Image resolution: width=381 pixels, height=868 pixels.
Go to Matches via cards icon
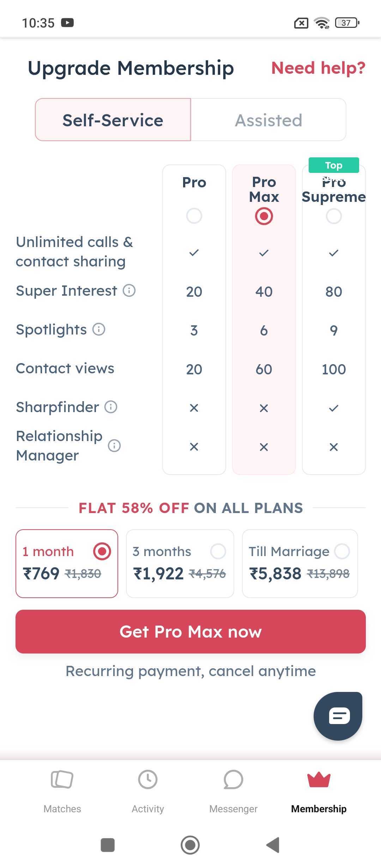62,779
